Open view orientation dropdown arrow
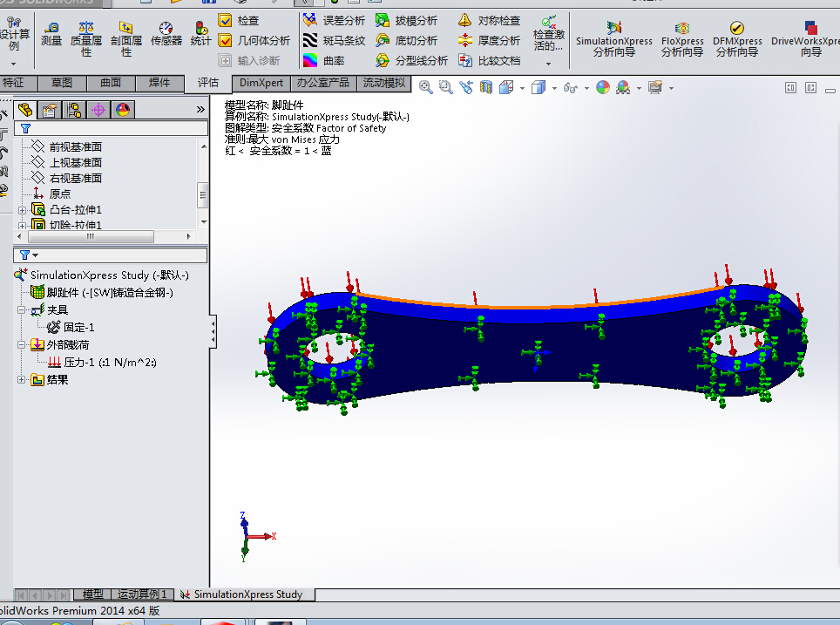Screen dimensions: 840x625 coord(522,88)
